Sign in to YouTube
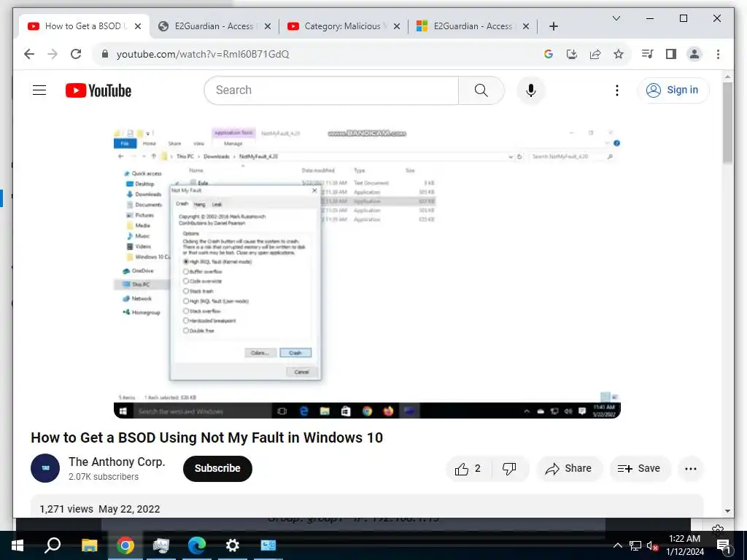 (673, 90)
